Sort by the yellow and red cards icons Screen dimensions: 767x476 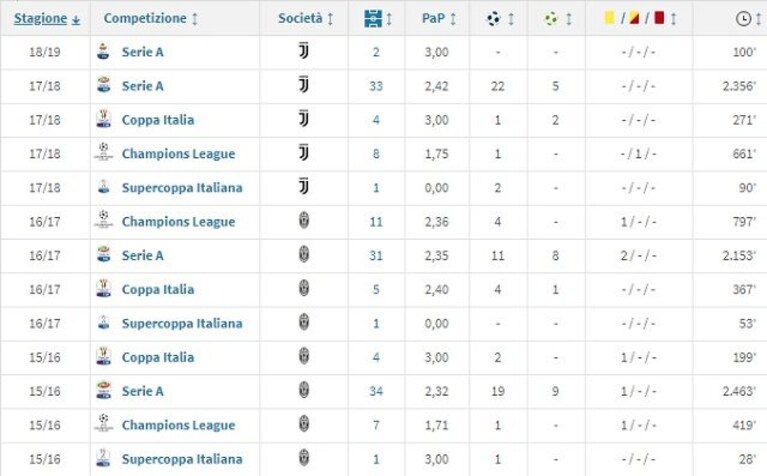pyautogui.click(x=634, y=19)
